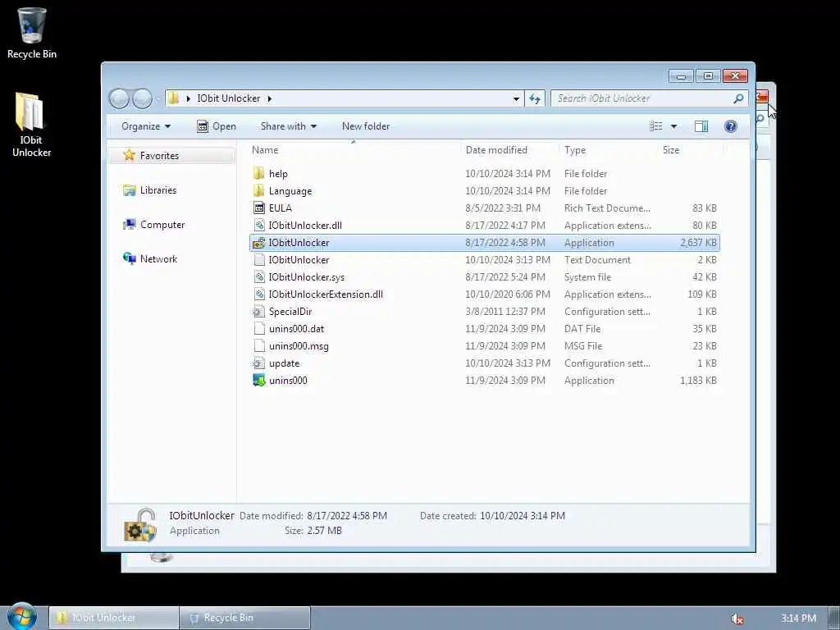Click the IObitUnlocker application icon
The height and width of the screenshot is (630, 840).
(x=258, y=243)
